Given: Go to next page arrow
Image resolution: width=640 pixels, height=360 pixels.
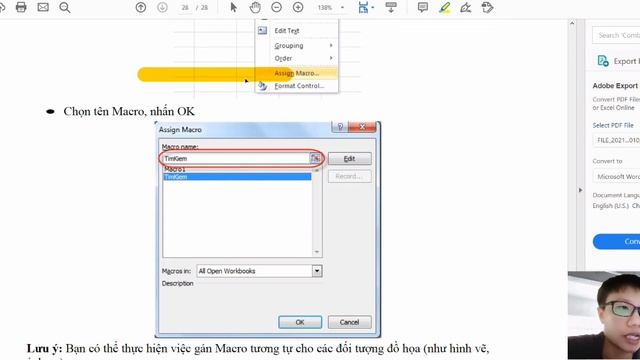Looking at the screenshot, I should (162, 7).
